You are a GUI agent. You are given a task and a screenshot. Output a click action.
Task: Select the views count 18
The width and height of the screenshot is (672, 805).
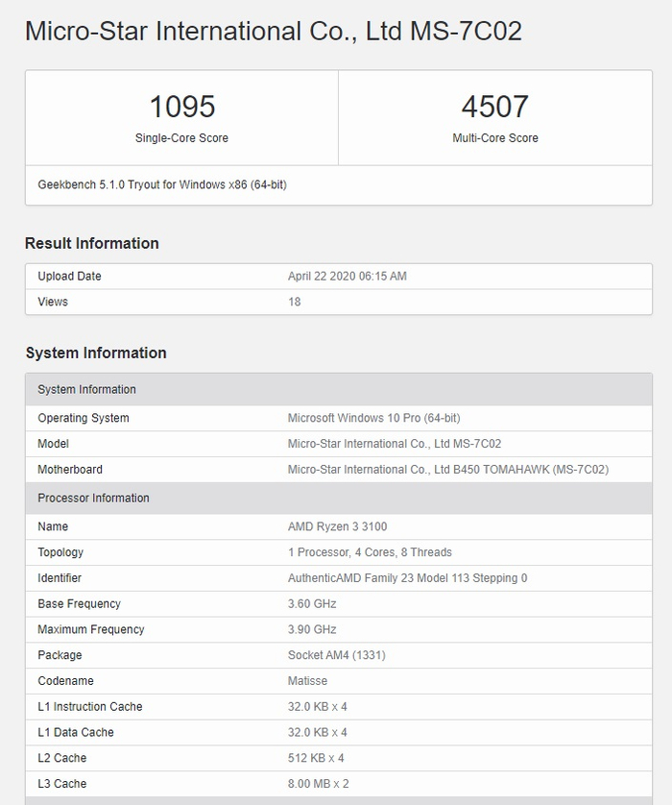tap(295, 302)
